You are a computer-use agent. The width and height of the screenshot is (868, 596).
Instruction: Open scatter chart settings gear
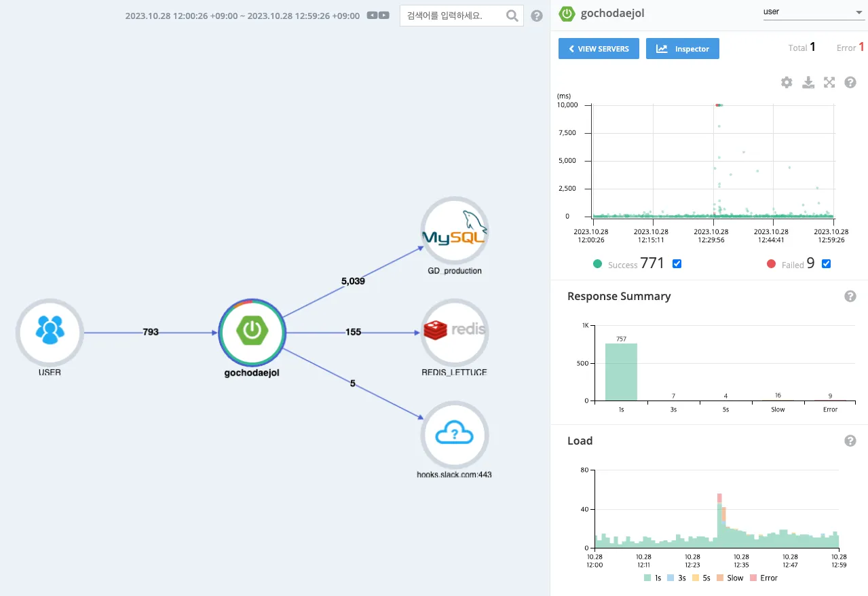(x=787, y=82)
